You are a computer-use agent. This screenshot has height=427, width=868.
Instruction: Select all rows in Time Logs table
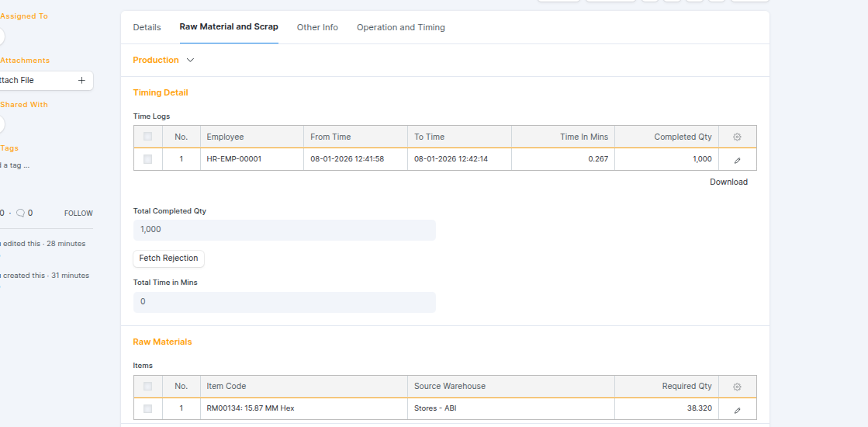(147, 137)
